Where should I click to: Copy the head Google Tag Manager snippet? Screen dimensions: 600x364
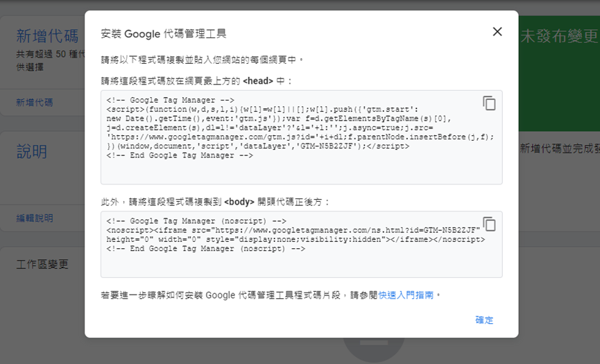(x=489, y=103)
